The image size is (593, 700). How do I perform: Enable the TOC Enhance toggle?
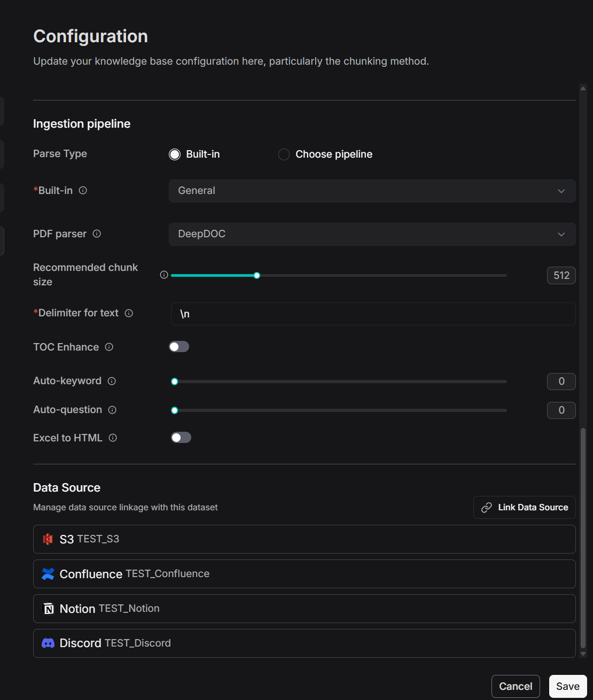[x=179, y=346]
